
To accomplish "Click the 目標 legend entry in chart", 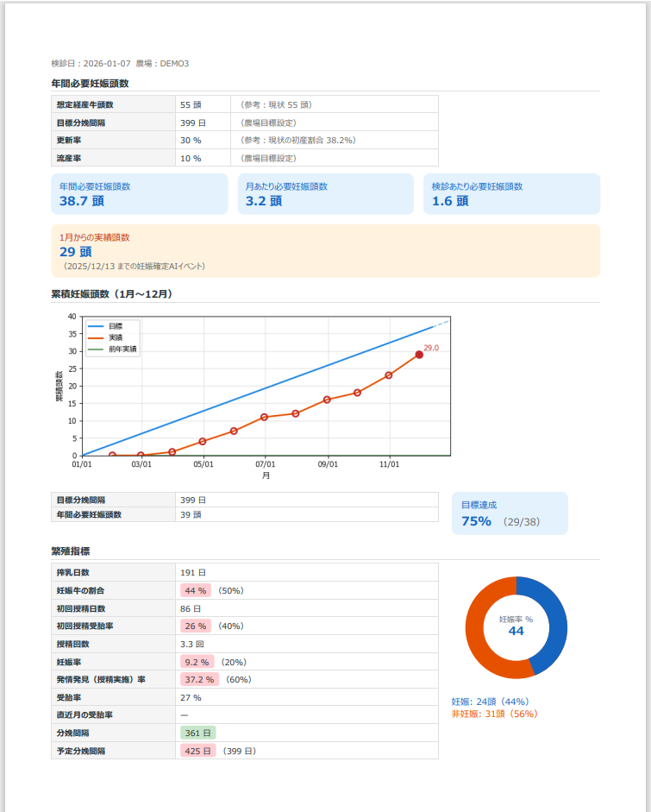I will point(105,326).
